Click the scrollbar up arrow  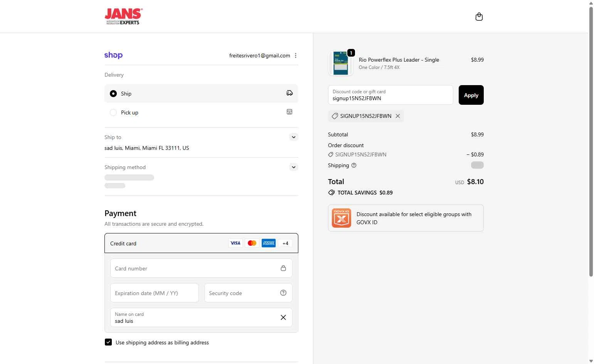point(591,3)
